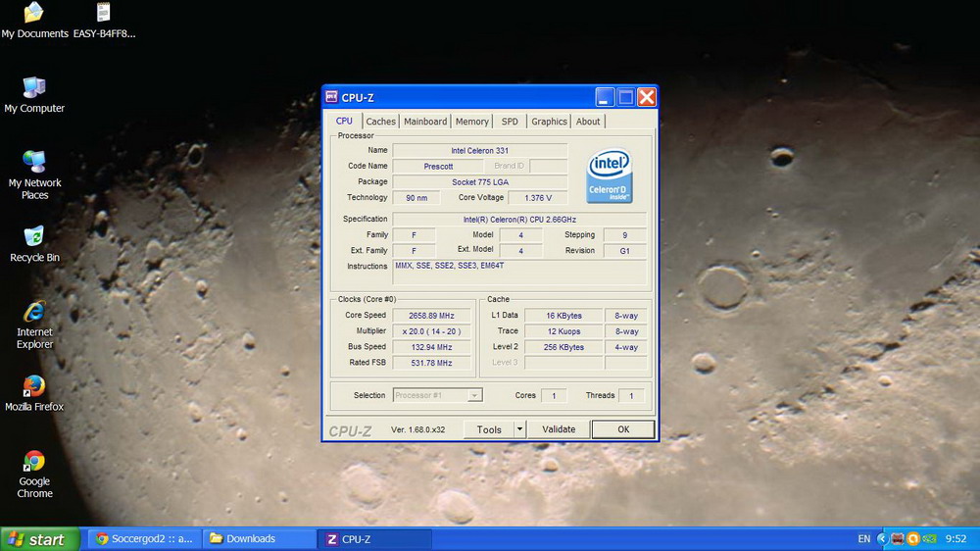The image size is (980, 551).
Task: Click the Trace value 12 Kuops
Action: (563, 331)
